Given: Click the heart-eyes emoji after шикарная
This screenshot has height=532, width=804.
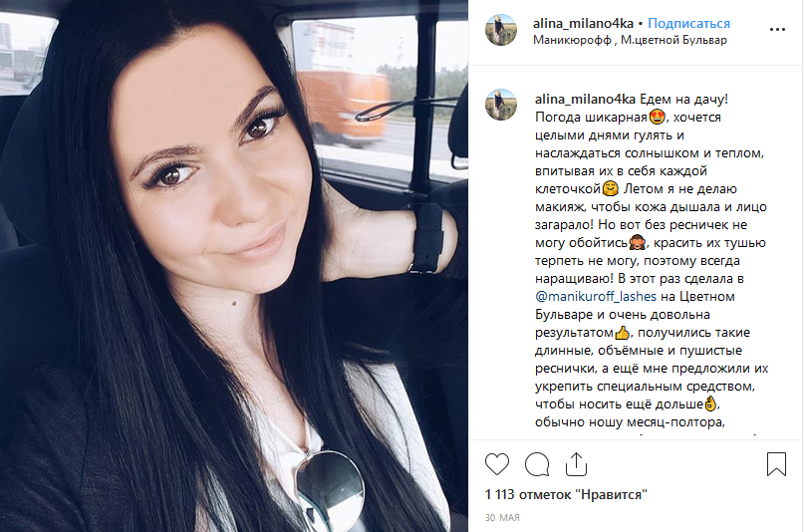Looking at the screenshot, I should [657, 117].
